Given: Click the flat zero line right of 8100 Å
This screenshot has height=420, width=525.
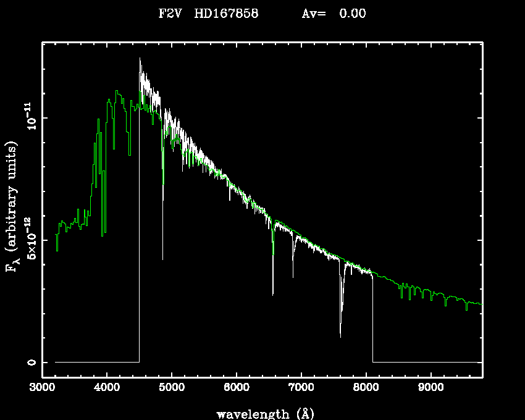Looking at the screenshot, I should (x=426, y=362).
